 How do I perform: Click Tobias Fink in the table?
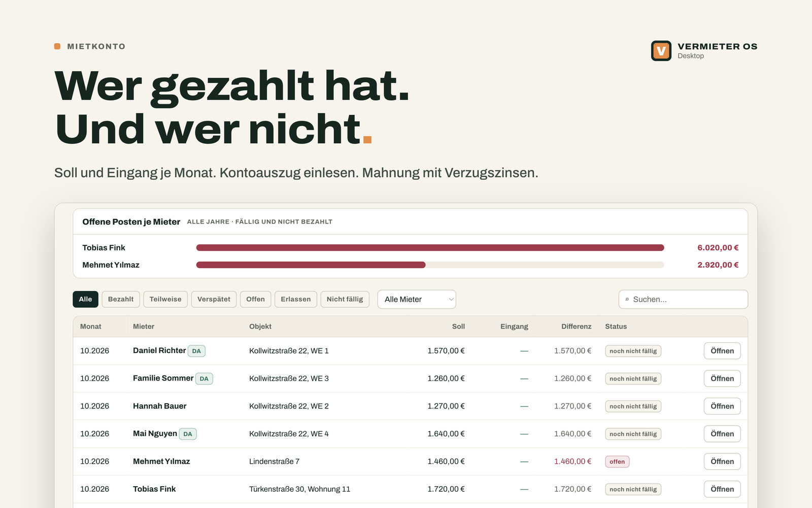(x=154, y=489)
